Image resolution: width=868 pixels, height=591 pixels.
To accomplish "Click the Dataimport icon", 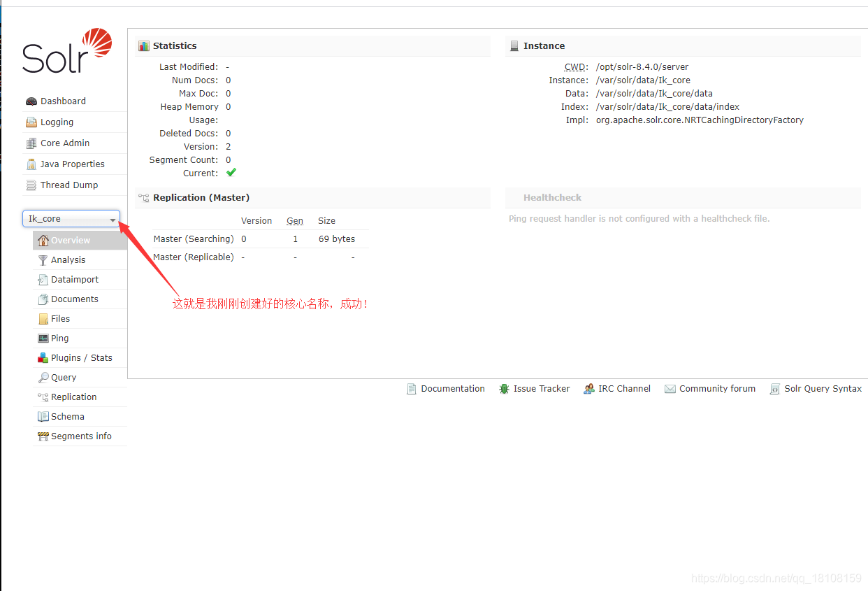I will tap(43, 279).
